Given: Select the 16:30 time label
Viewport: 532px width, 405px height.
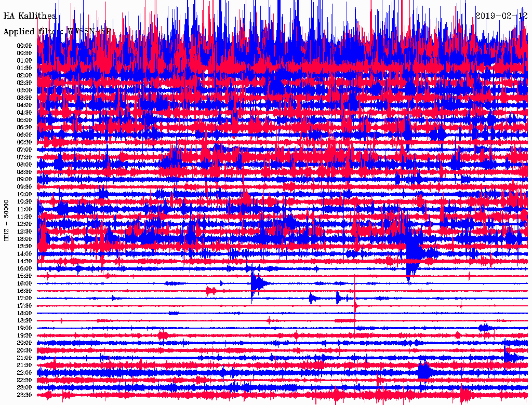Looking at the screenshot, I should [24, 291].
